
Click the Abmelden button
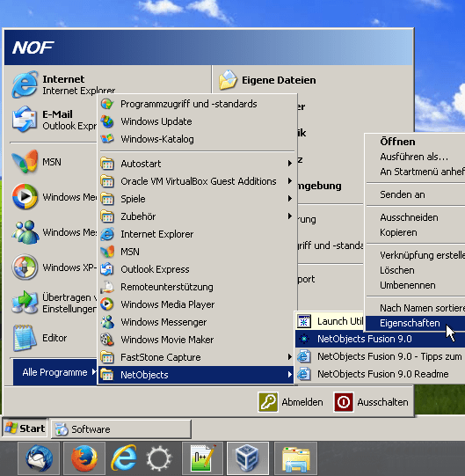tap(290, 402)
